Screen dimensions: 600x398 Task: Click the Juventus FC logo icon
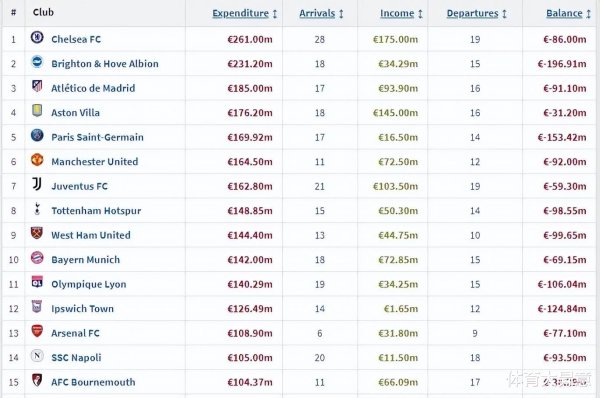pos(37,184)
